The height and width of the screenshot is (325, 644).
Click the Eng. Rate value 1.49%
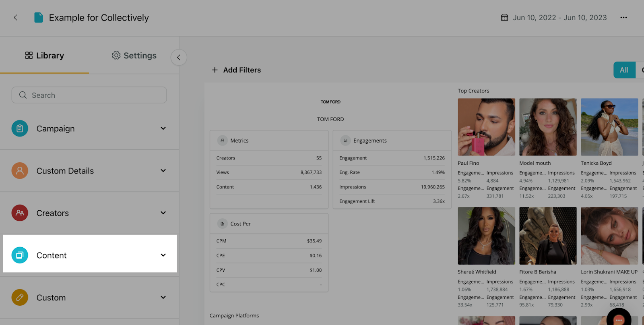pos(438,172)
